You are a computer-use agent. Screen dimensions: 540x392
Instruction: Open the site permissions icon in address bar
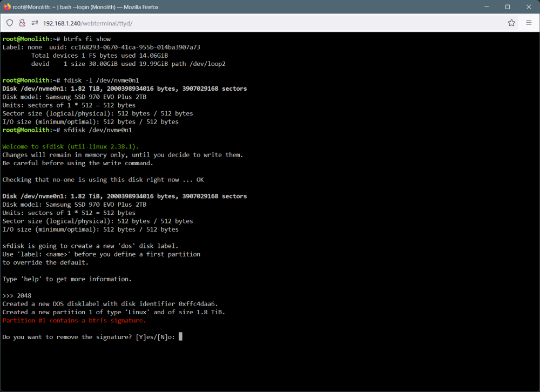35,23
